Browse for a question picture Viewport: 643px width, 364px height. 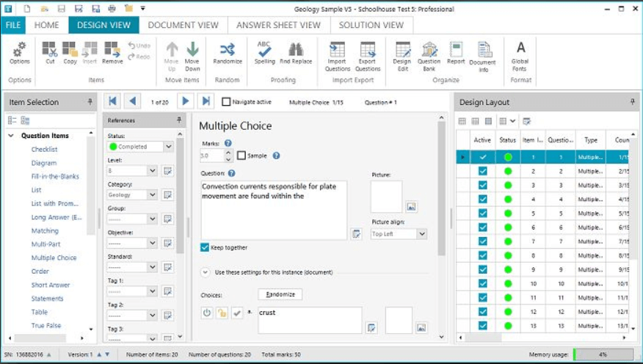click(411, 207)
